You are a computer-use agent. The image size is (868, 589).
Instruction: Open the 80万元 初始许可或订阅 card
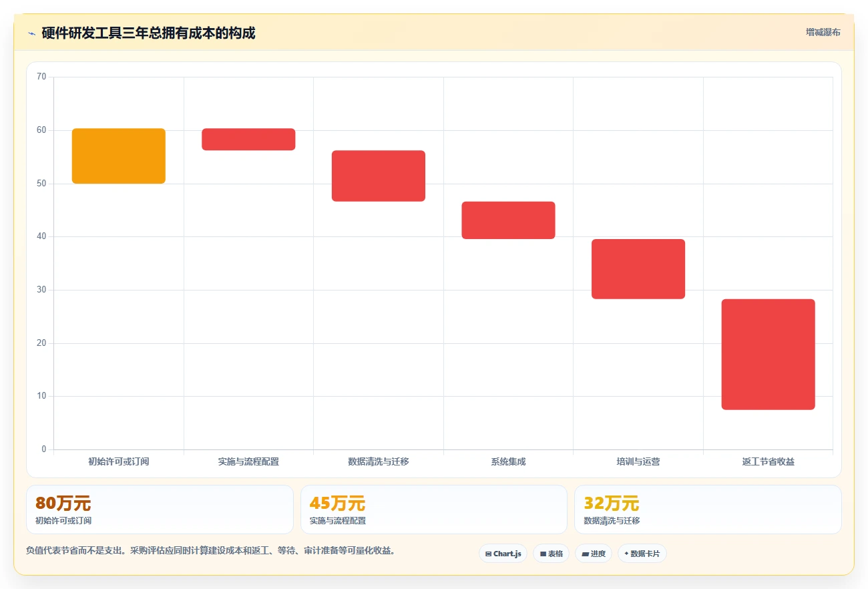point(160,510)
